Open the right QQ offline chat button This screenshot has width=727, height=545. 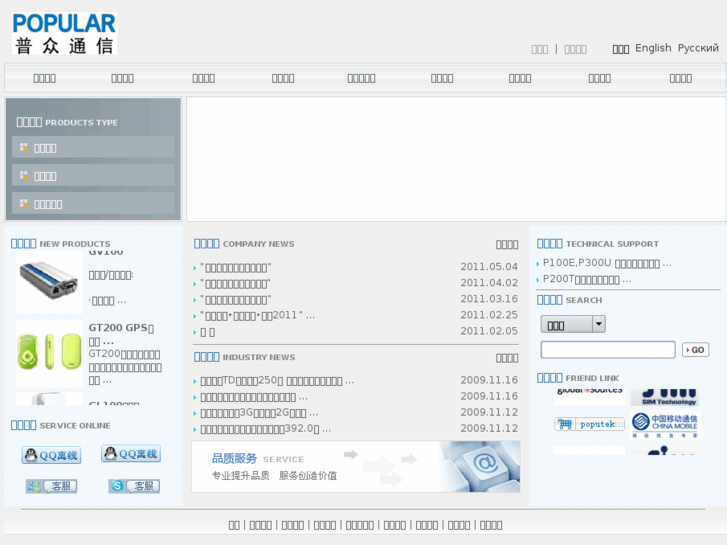[x=131, y=453]
